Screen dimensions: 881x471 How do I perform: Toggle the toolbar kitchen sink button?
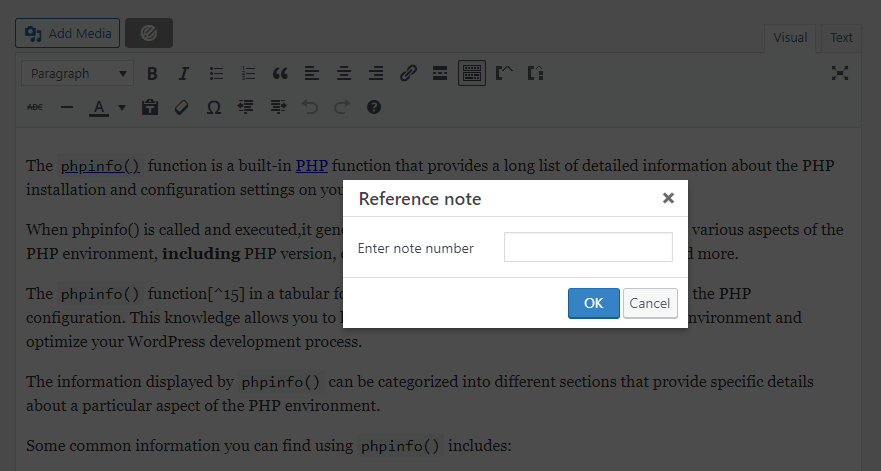472,73
